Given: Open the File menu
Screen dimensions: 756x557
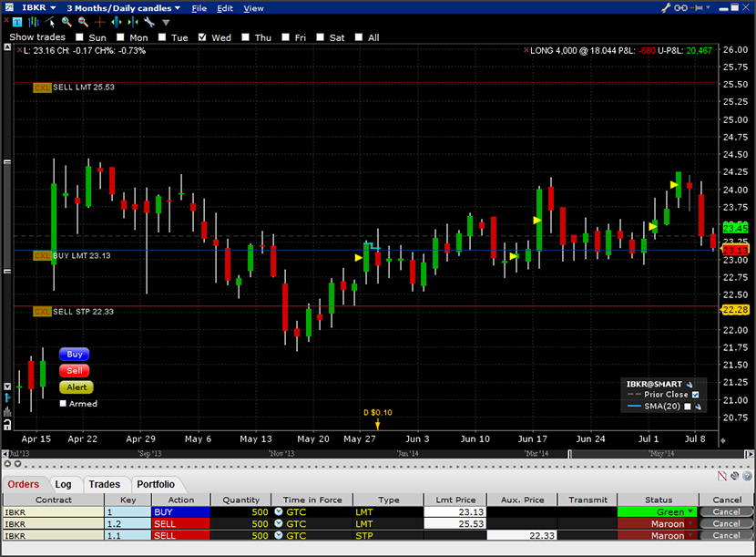Looking at the screenshot, I should point(199,8).
